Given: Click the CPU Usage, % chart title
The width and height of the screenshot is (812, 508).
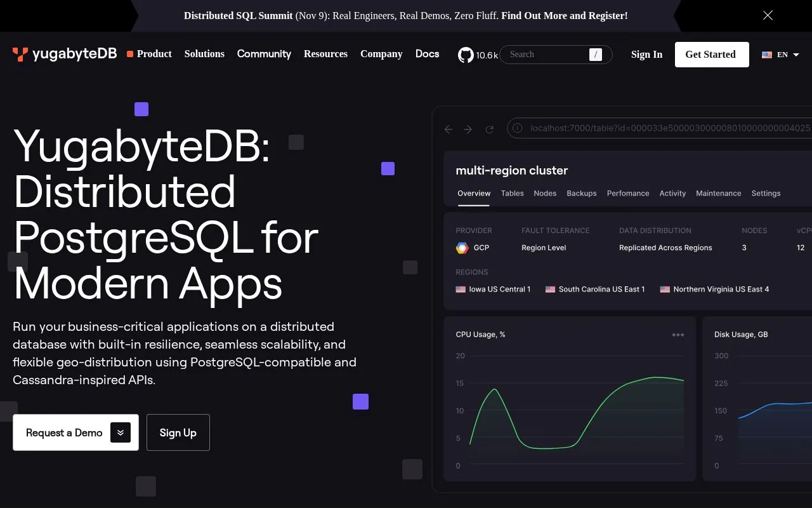Looking at the screenshot, I should pos(480,335).
